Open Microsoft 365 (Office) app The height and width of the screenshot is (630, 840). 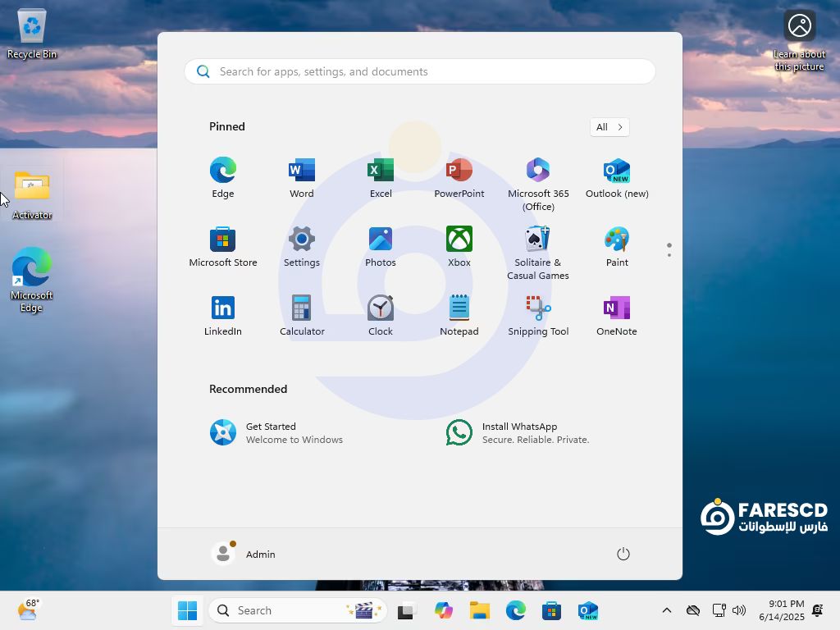point(538,185)
